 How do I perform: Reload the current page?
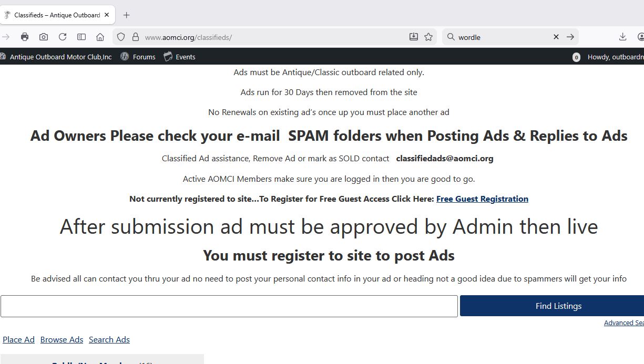point(63,37)
